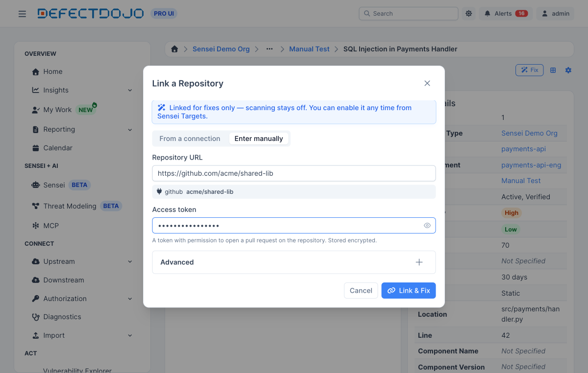This screenshot has width=588, height=373.
Task: Open Calendar in sidebar
Action: pos(58,148)
